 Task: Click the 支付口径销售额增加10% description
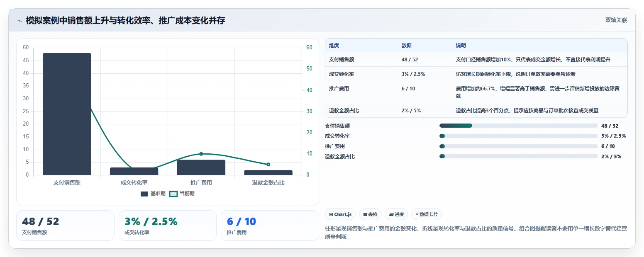533,60
